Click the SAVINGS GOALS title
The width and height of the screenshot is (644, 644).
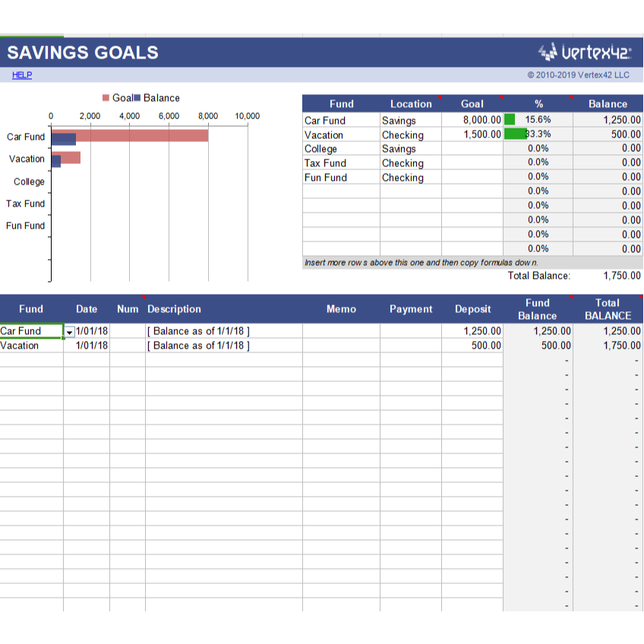click(83, 52)
